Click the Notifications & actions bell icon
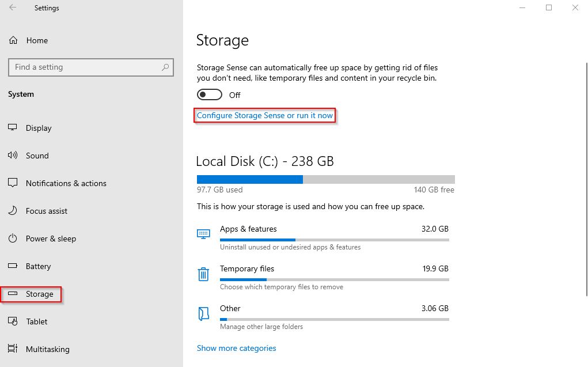 [13, 183]
